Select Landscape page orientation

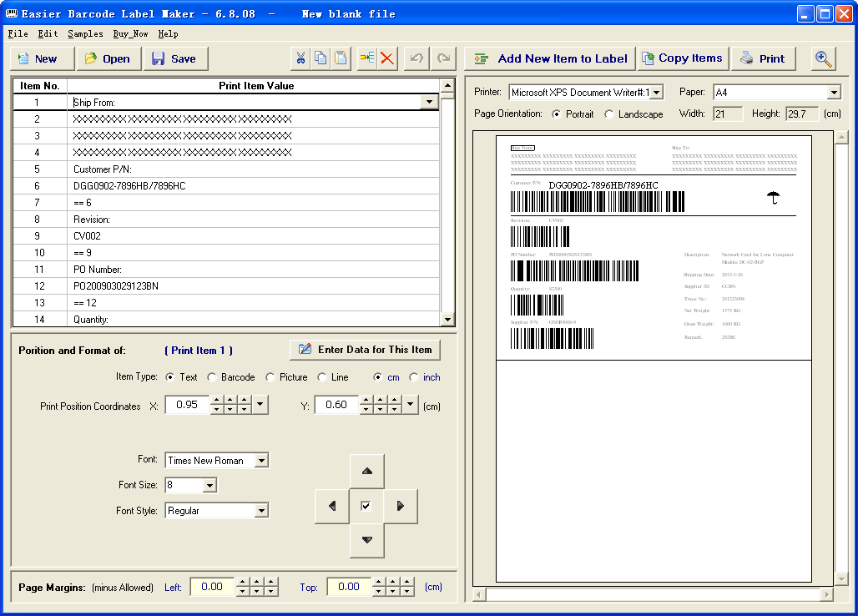pyautogui.click(x=609, y=114)
